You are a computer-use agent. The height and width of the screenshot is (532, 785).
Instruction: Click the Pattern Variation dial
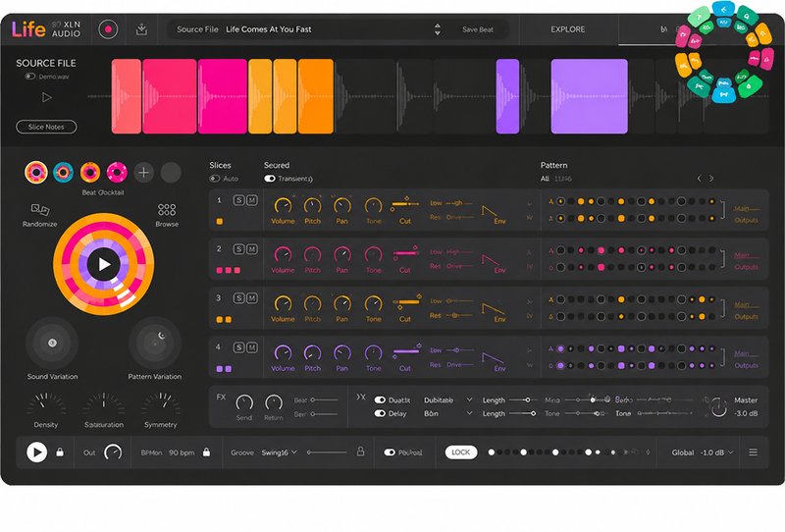click(155, 344)
